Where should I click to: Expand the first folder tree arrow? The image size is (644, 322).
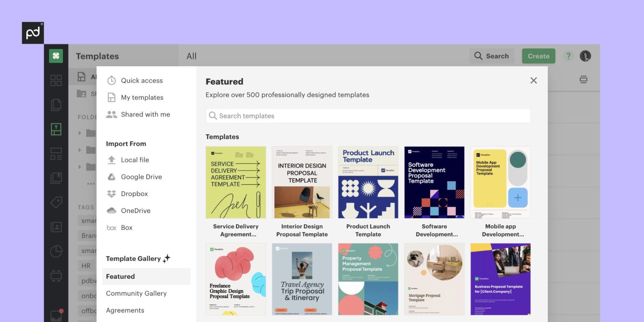(80, 133)
